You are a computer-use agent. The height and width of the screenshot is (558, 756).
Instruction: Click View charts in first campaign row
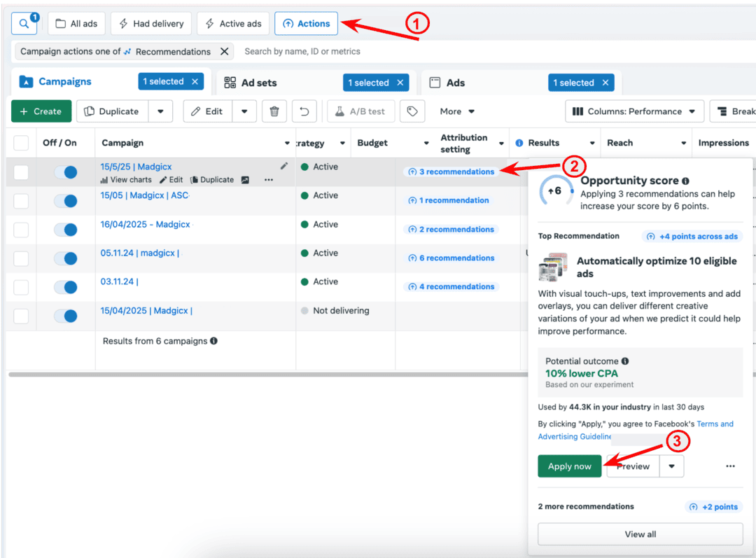[x=126, y=180]
